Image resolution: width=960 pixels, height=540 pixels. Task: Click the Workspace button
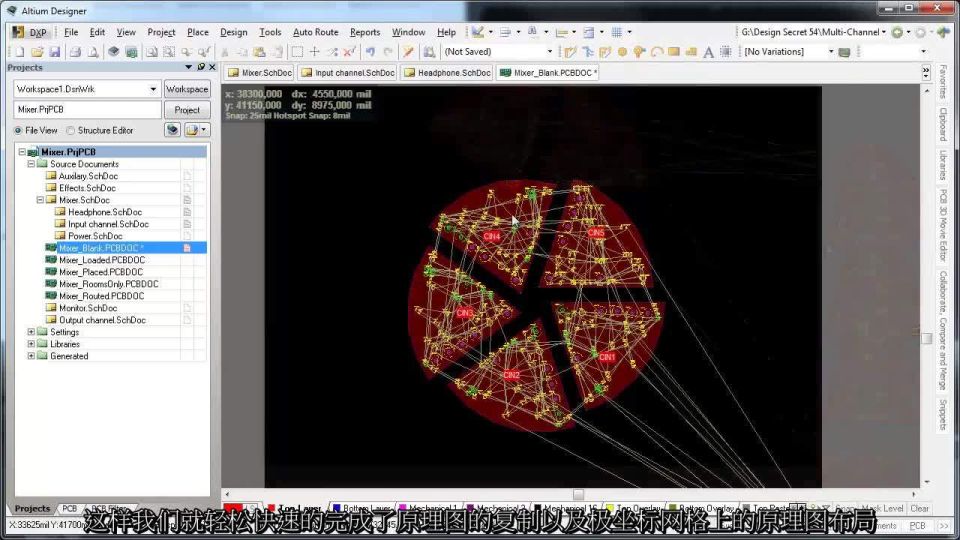pos(187,89)
